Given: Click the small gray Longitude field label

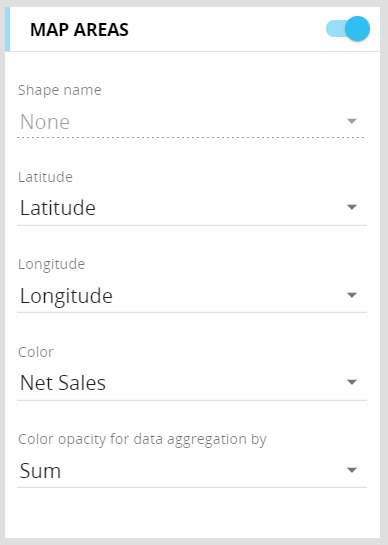Looking at the screenshot, I should pos(51,265).
